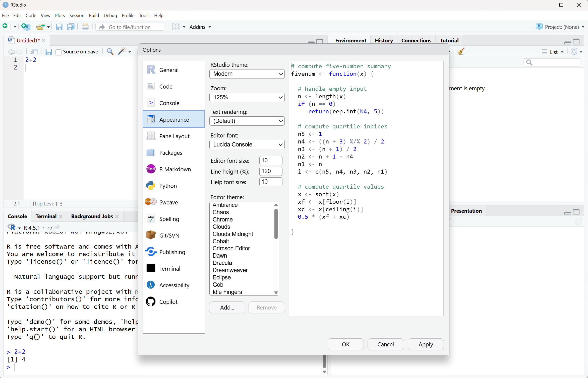
Task: Click the New File plus icon
Action: (x=6, y=27)
